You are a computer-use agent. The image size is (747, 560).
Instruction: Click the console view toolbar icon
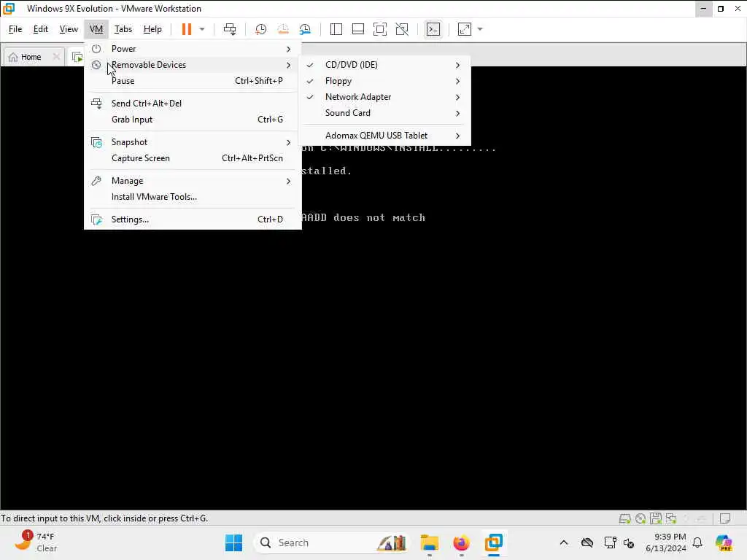pos(433,29)
